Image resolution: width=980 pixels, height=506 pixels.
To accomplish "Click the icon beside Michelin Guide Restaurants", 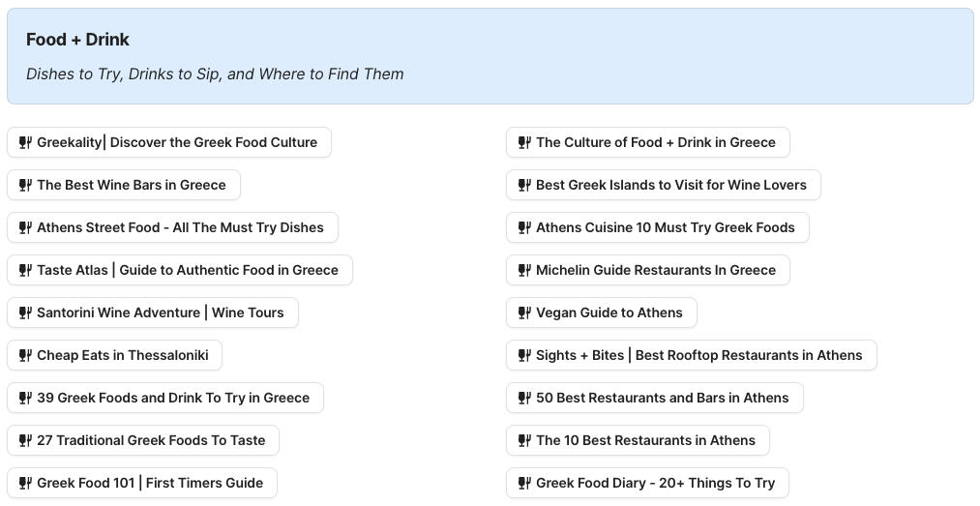I will coord(524,270).
